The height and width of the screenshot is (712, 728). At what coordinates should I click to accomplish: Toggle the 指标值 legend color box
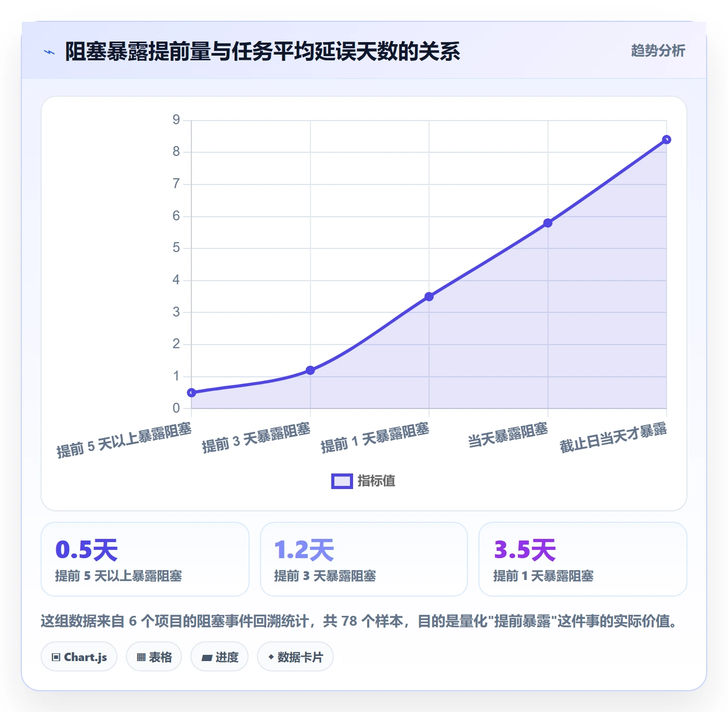[342, 481]
